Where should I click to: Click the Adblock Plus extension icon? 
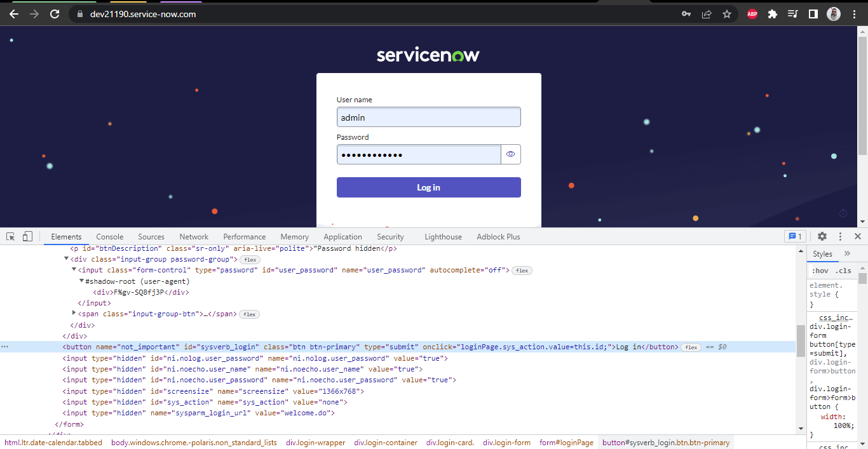(752, 13)
